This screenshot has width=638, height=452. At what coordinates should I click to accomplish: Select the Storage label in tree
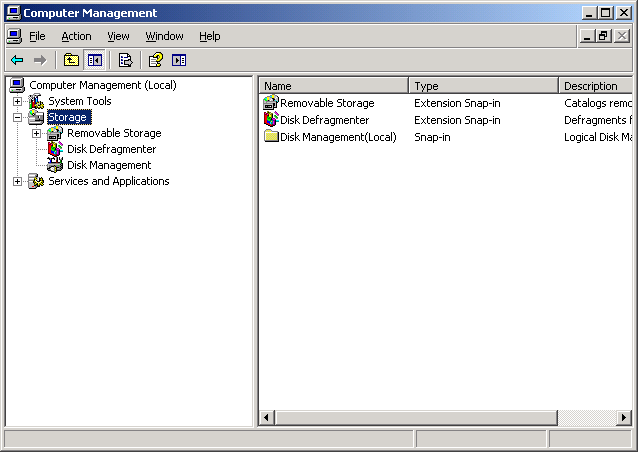click(69, 117)
